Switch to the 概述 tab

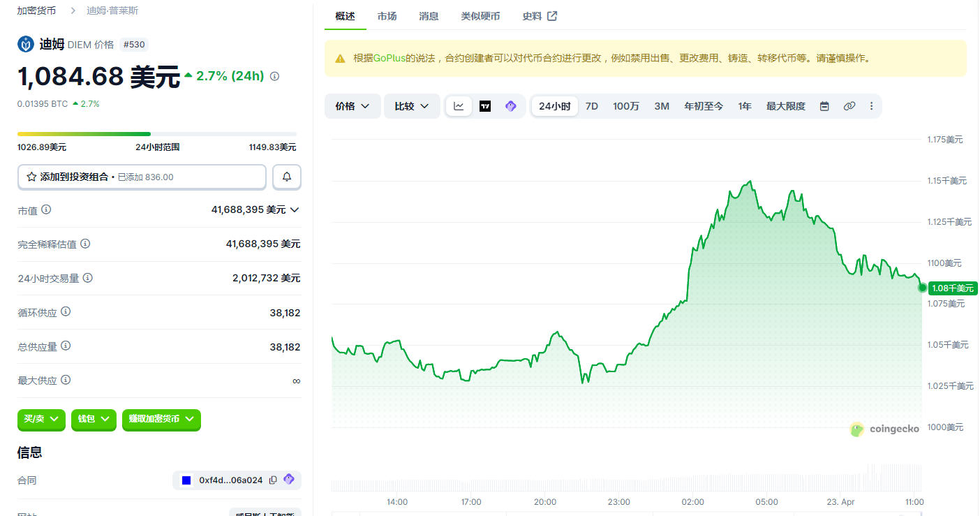coord(345,16)
